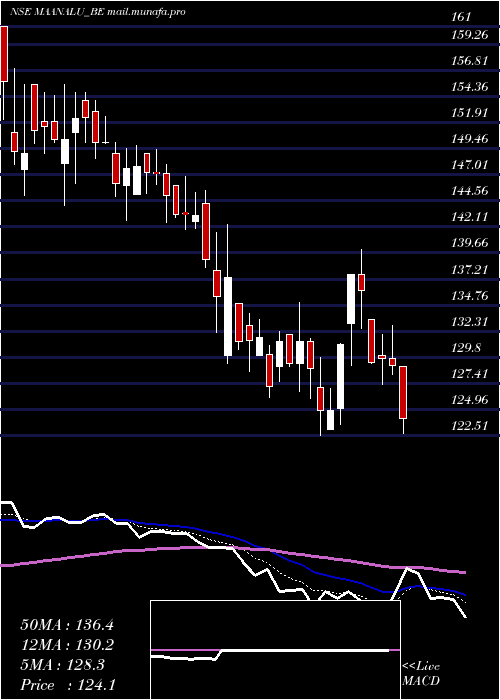Screen dimensions: 500x700
Task: Click the chart title NSE MAANALU_BE mail.munafa.pro
Action: pos(98,12)
